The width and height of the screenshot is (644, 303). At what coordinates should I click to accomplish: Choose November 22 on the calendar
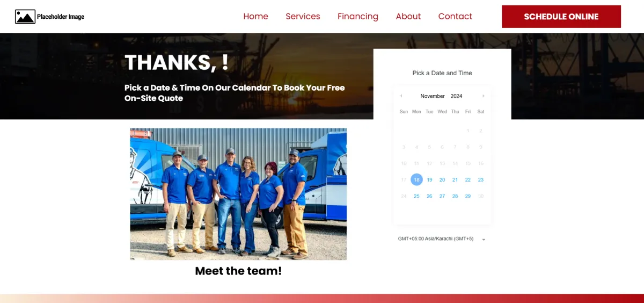(468, 180)
